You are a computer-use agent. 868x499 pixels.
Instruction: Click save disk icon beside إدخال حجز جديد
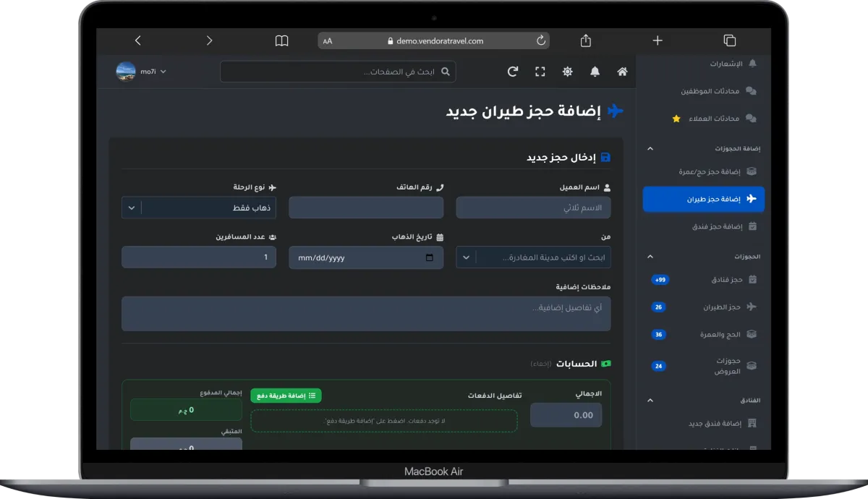605,157
